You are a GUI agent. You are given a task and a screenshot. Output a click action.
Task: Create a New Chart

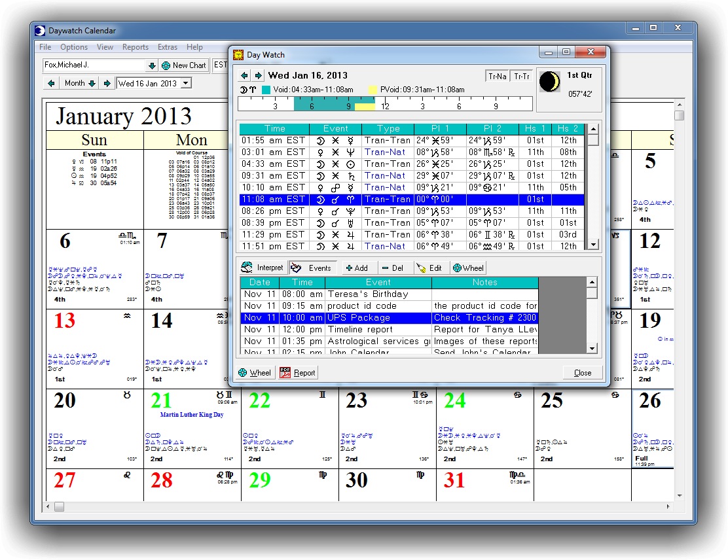(183, 65)
